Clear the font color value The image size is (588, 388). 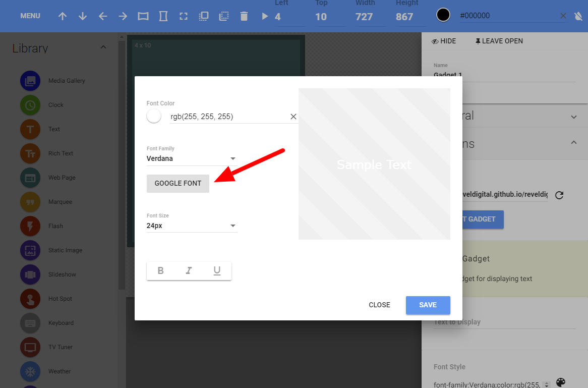tap(293, 117)
